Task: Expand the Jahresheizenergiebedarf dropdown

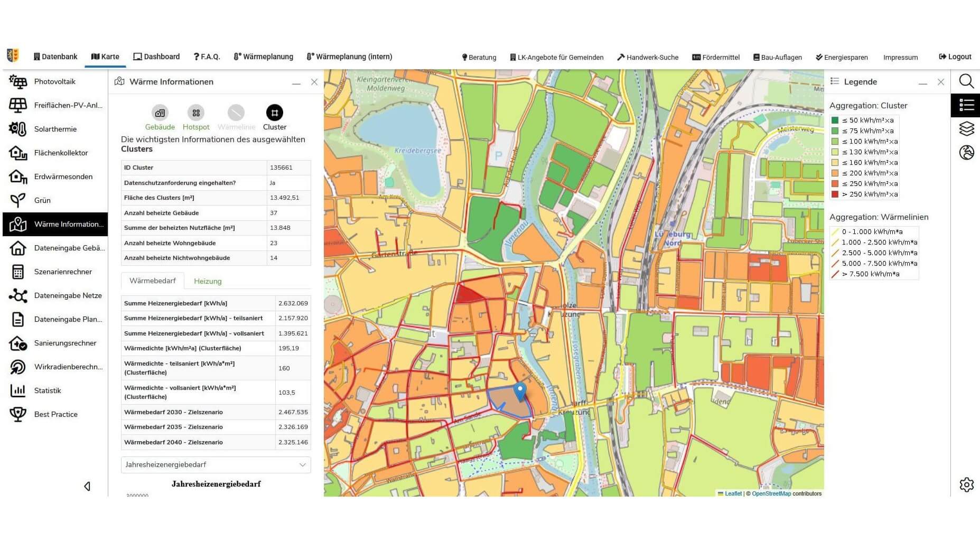Action: (x=216, y=464)
